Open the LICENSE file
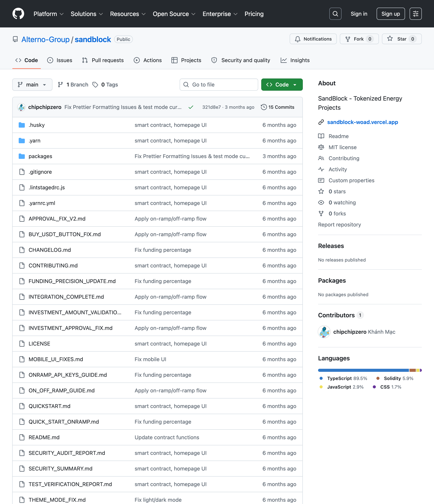 [x=39, y=344]
